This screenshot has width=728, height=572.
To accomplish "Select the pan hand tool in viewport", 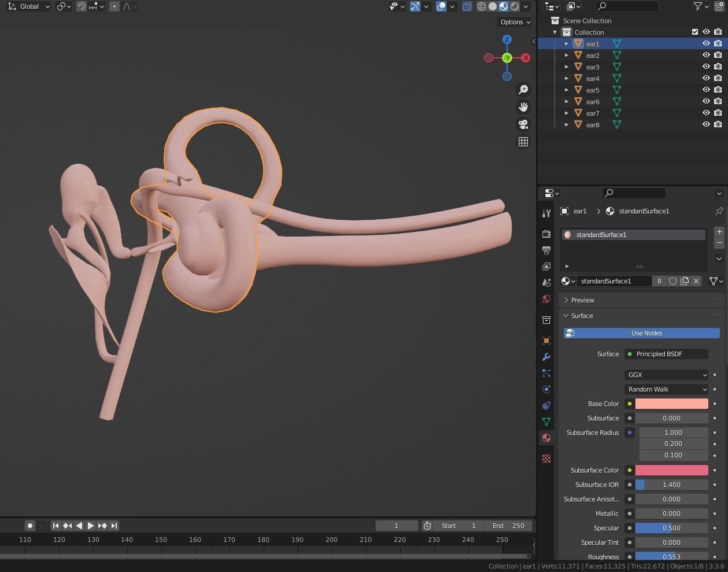I will (523, 107).
